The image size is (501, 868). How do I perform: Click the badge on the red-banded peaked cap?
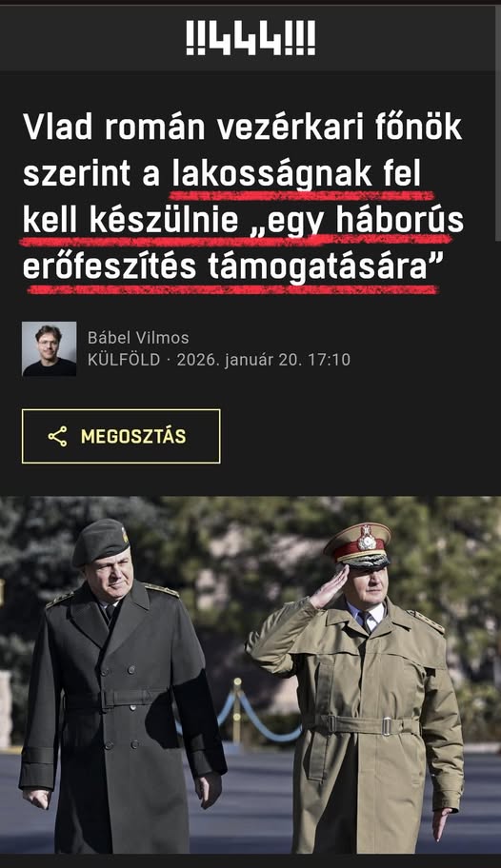(367, 538)
